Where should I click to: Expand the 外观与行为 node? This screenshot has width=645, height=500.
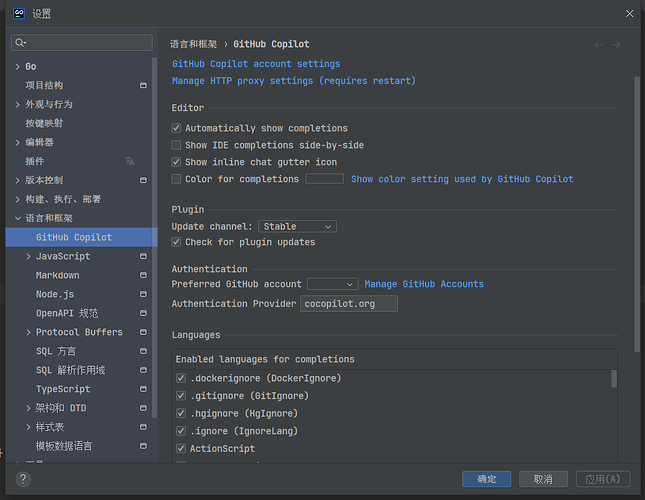point(18,104)
